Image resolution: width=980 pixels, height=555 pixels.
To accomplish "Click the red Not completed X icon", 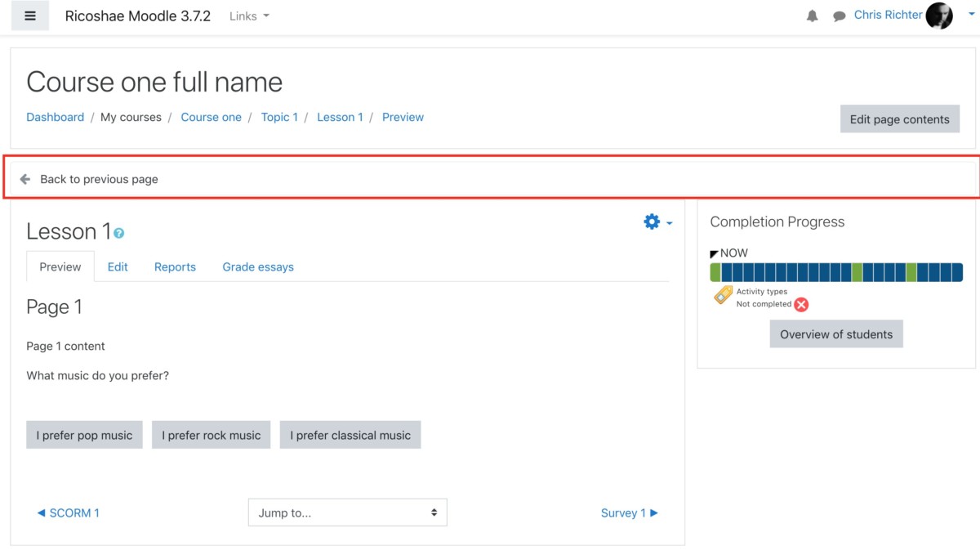I will click(801, 305).
